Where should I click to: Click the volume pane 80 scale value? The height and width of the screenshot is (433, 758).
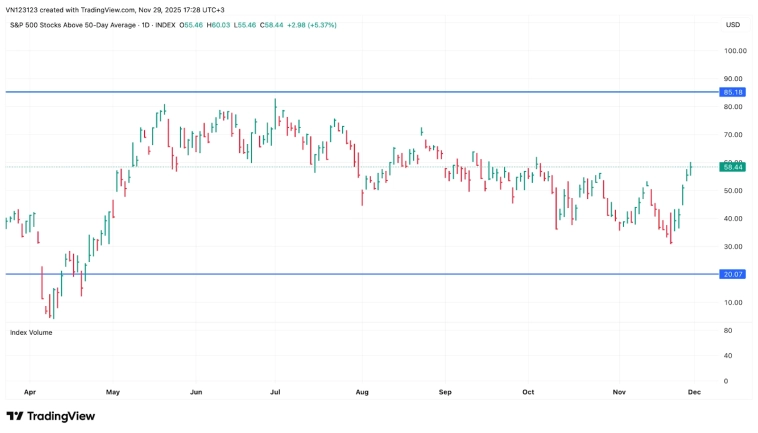pyautogui.click(x=728, y=330)
